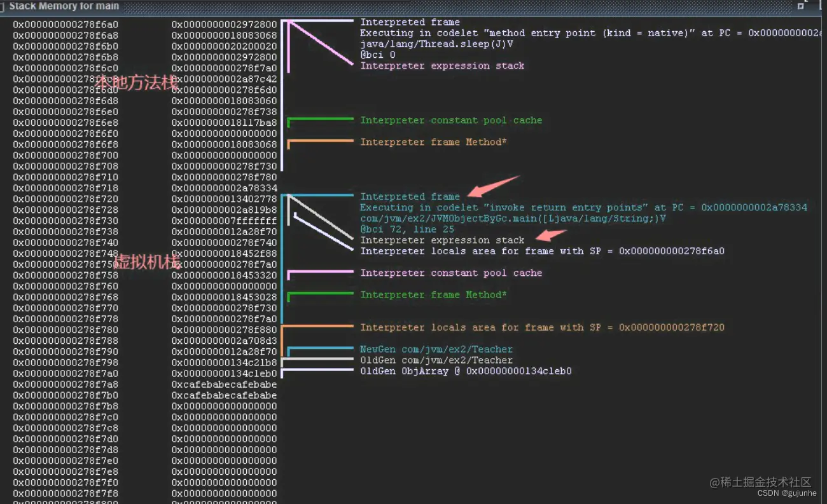The image size is (827, 504).
Task: Click memory value 0x0000000002a87c42
Action: [225, 79]
